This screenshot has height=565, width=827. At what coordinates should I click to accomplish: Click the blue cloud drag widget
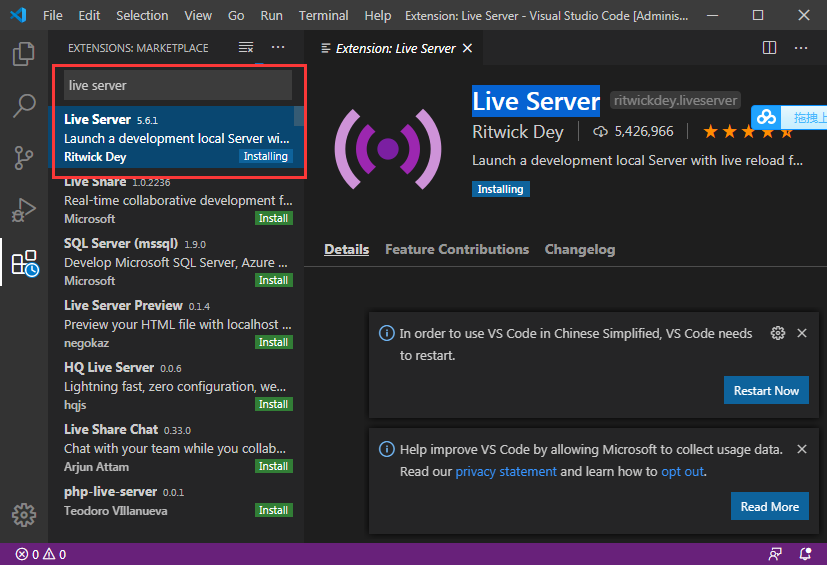790,117
